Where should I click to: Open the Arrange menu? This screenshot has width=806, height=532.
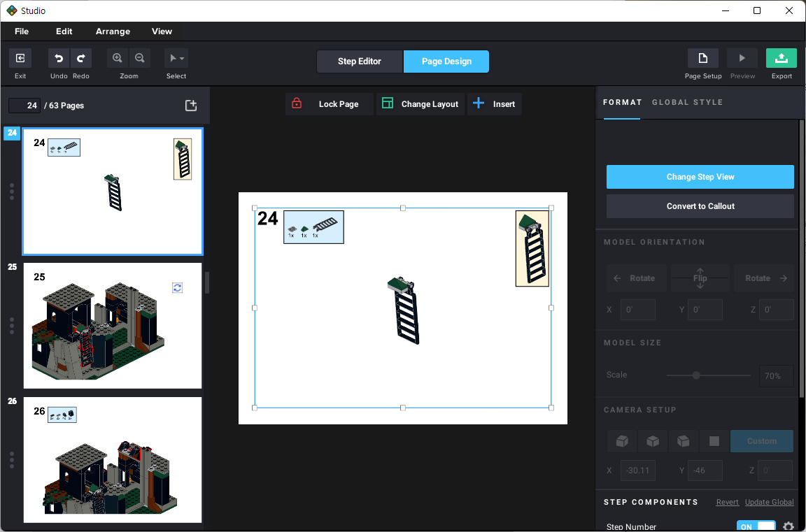(x=113, y=31)
